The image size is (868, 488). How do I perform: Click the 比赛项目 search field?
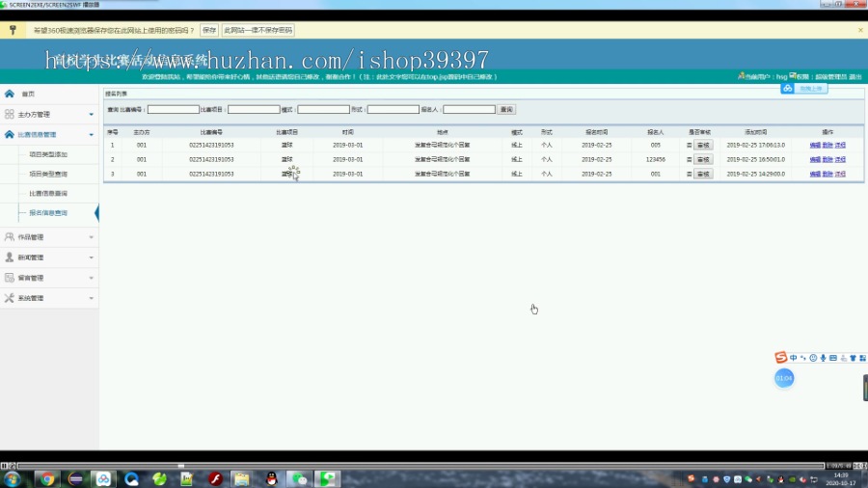(254, 110)
